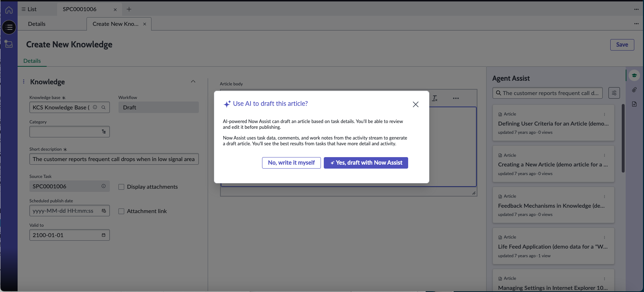Preview Source Task info icon
This screenshot has height=292, width=644.
pos(103,186)
